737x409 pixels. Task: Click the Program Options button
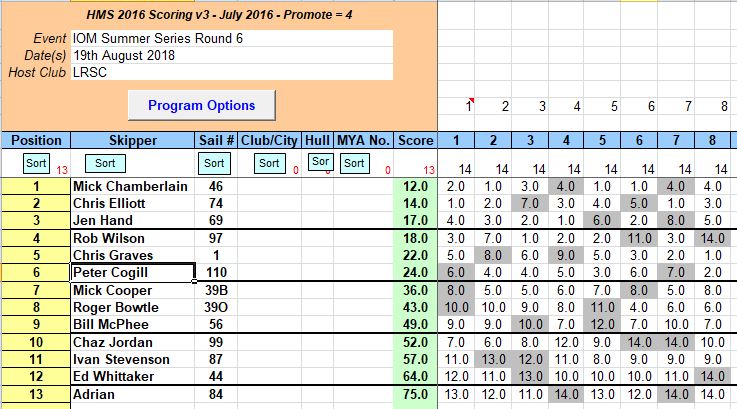click(201, 105)
